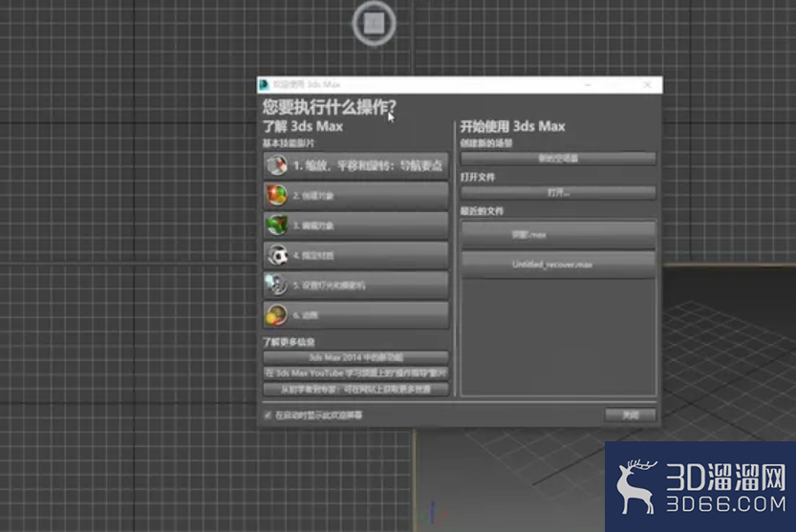Click the 关闭 button in the welcome dialog
Image resolution: width=796 pixels, height=532 pixels.
pos(630,415)
